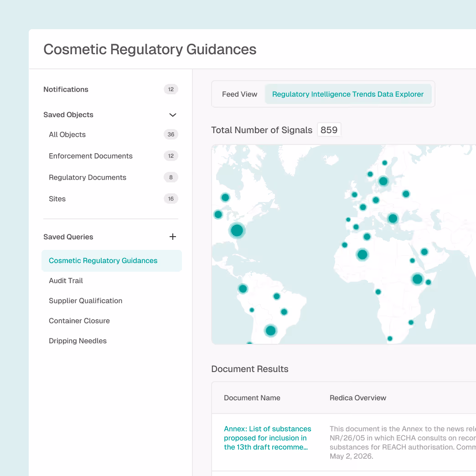476x476 pixels.
Task: Switch to the Feed View tab
Action: tap(239, 94)
